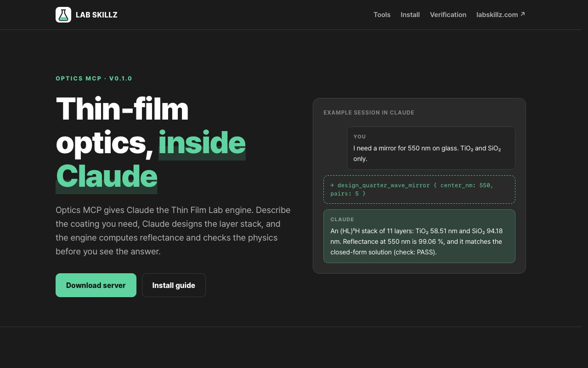Click the LAB SKILLZ brand name
The height and width of the screenshot is (368, 588).
pyautogui.click(x=96, y=15)
